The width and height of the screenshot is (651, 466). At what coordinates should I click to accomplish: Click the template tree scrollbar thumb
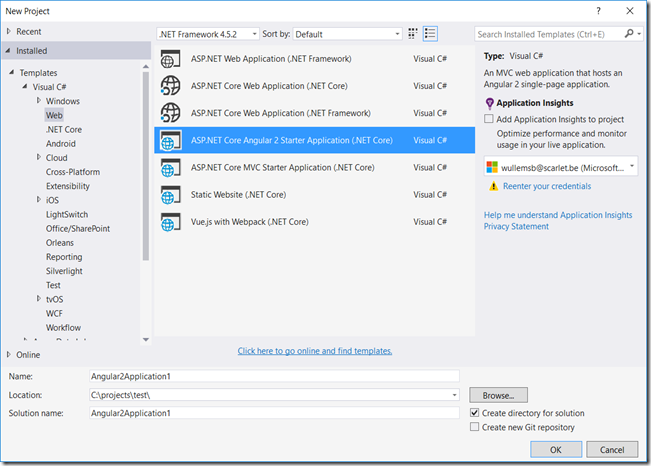point(145,166)
